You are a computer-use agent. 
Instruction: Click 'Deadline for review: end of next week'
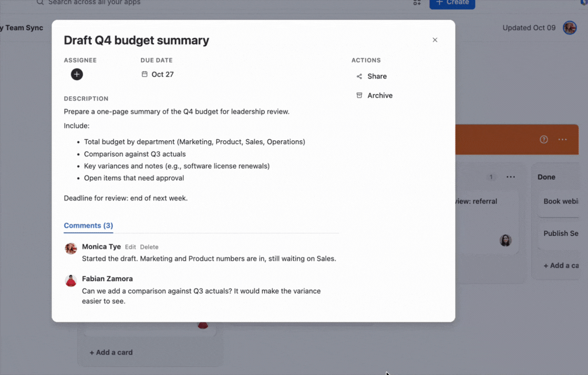point(126,198)
